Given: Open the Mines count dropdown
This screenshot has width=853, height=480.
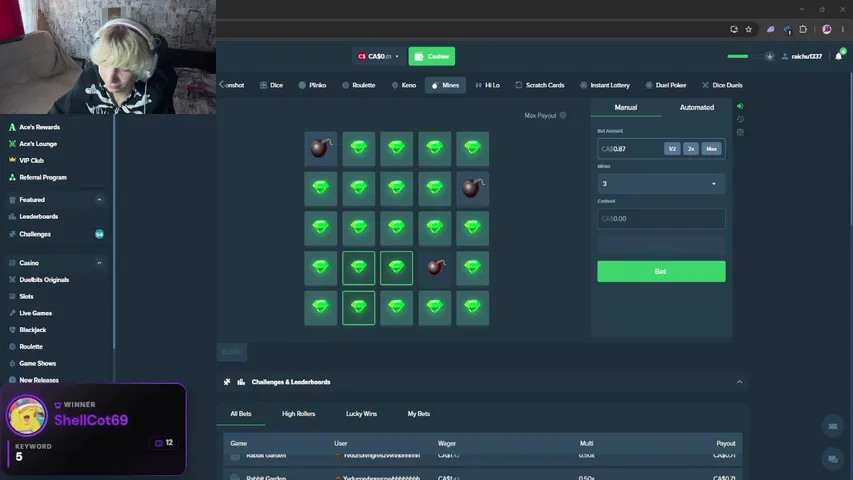Looking at the screenshot, I should (x=661, y=184).
